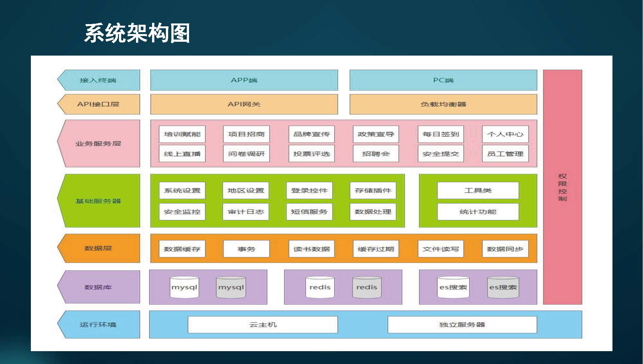
Task: Select the gray redis cylinder icon
Action: pos(367,287)
